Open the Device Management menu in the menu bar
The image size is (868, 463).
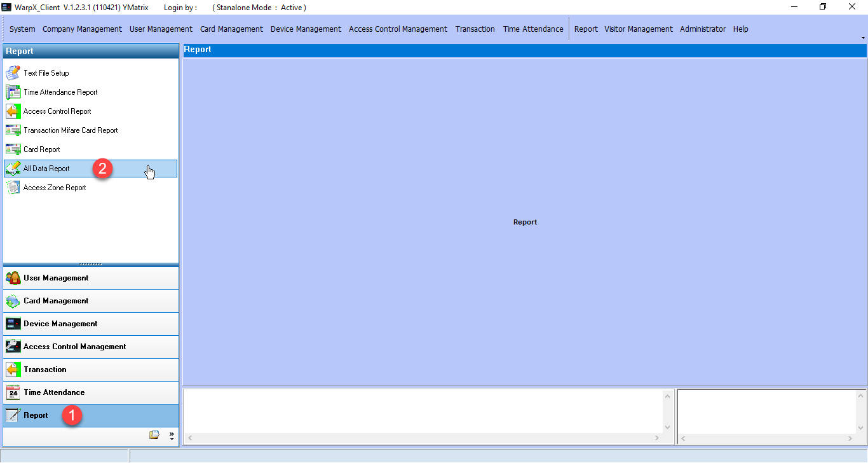[x=306, y=29]
